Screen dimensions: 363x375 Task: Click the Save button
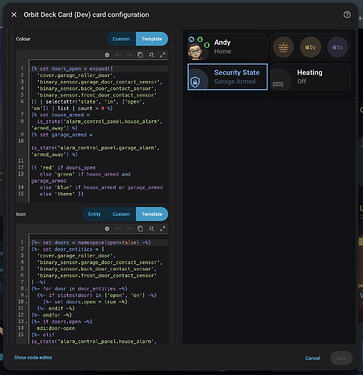tap(341, 358)
